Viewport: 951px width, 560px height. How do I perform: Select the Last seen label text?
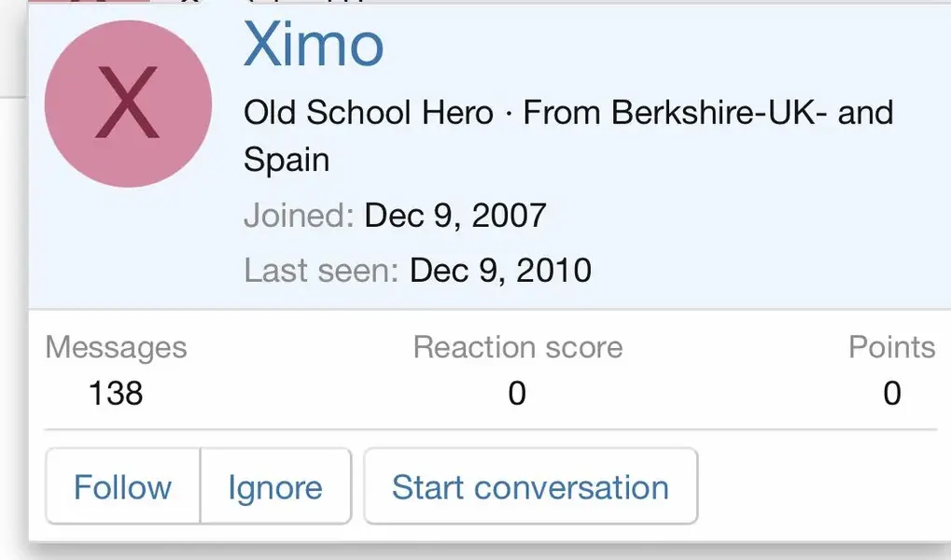click(321, 270)
